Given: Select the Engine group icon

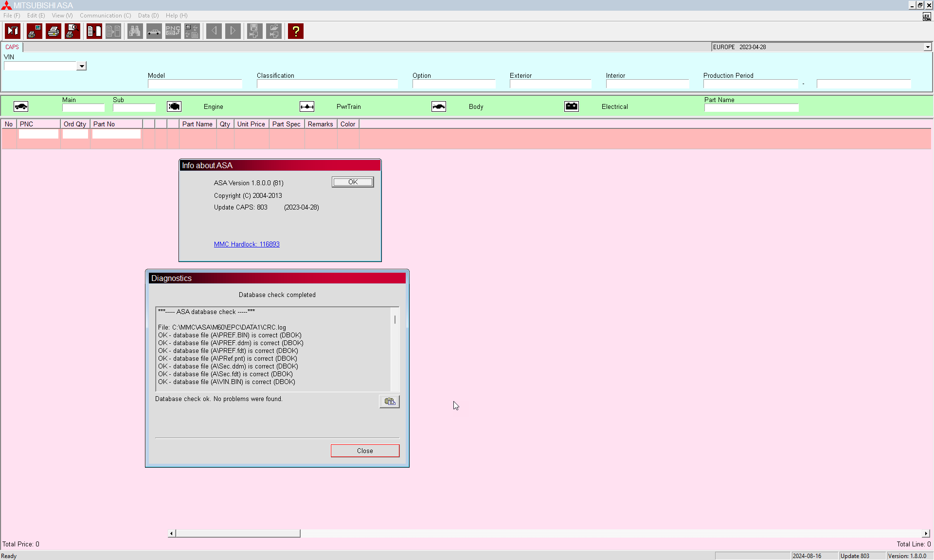Looking at the screenshot, I should [174, 106].
